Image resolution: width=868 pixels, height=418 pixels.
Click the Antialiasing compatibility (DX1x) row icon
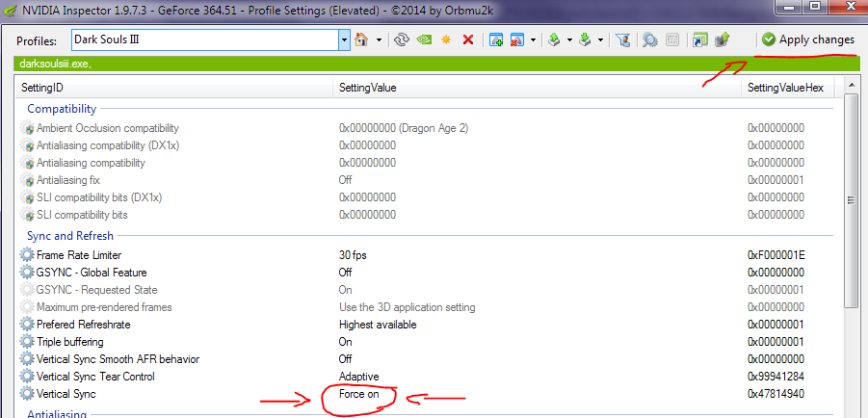point(27,145)
